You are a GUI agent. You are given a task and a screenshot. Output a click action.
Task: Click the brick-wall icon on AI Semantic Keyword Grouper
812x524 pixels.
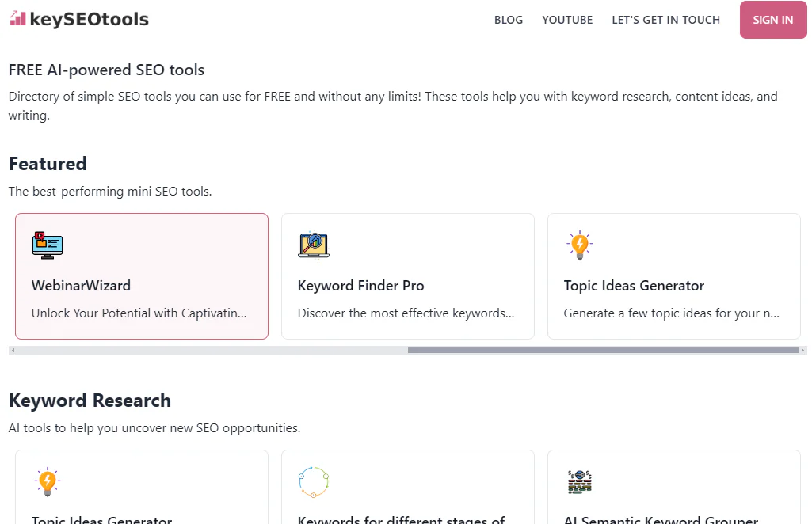pyautogui.click(x=579, y=481)
